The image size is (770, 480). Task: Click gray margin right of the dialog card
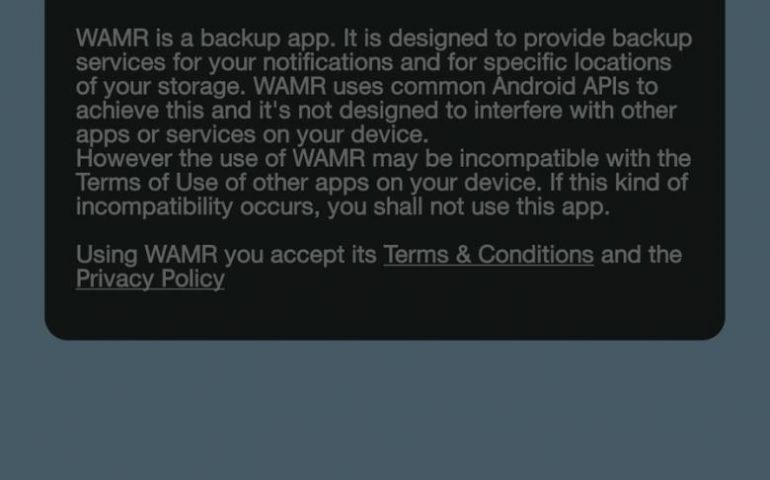(x=747, y=167)
